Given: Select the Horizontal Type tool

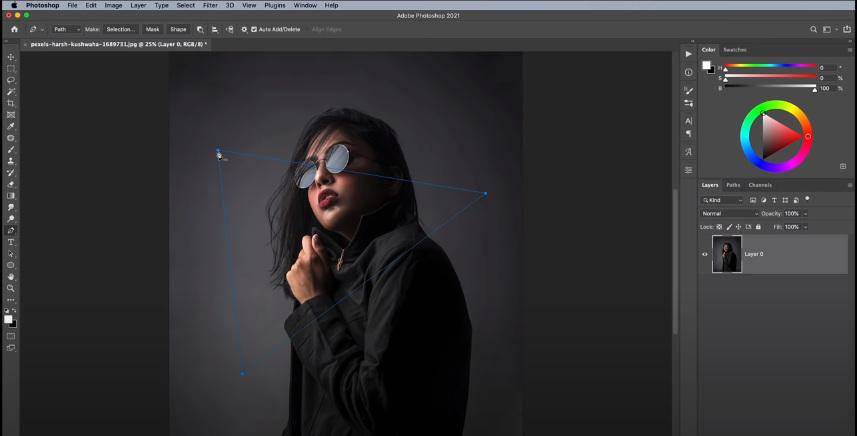Looking at the screenshot, I should pyautogui.click(x=11, y=242).
